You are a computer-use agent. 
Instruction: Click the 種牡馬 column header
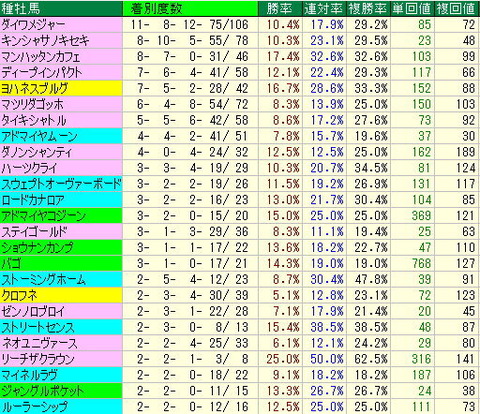coord(61,8)
